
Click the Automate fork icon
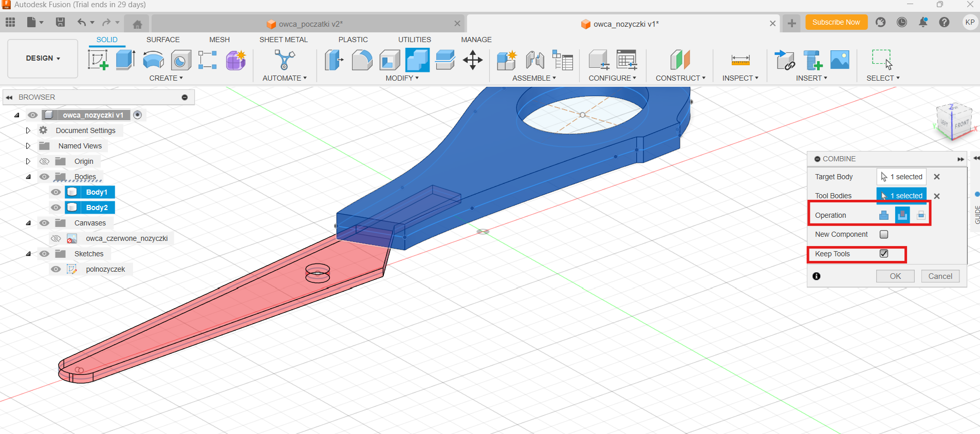tap(284, 60)
